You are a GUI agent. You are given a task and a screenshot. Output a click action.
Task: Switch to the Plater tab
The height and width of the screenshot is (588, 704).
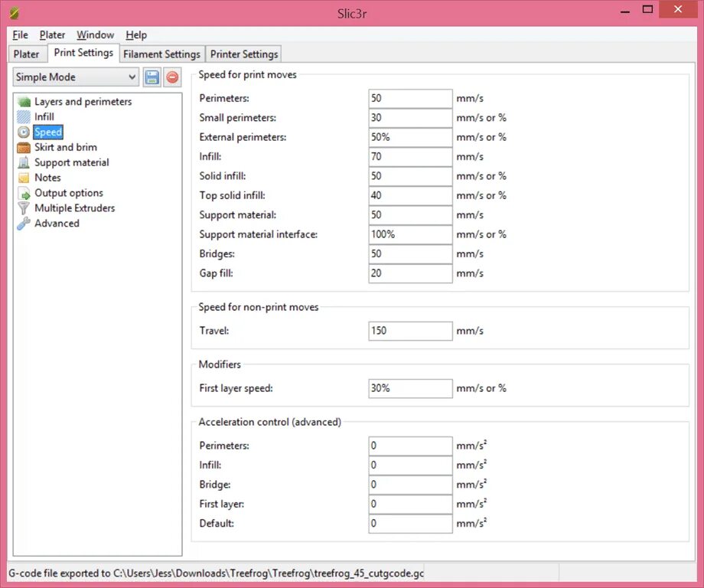coord(27,54)
